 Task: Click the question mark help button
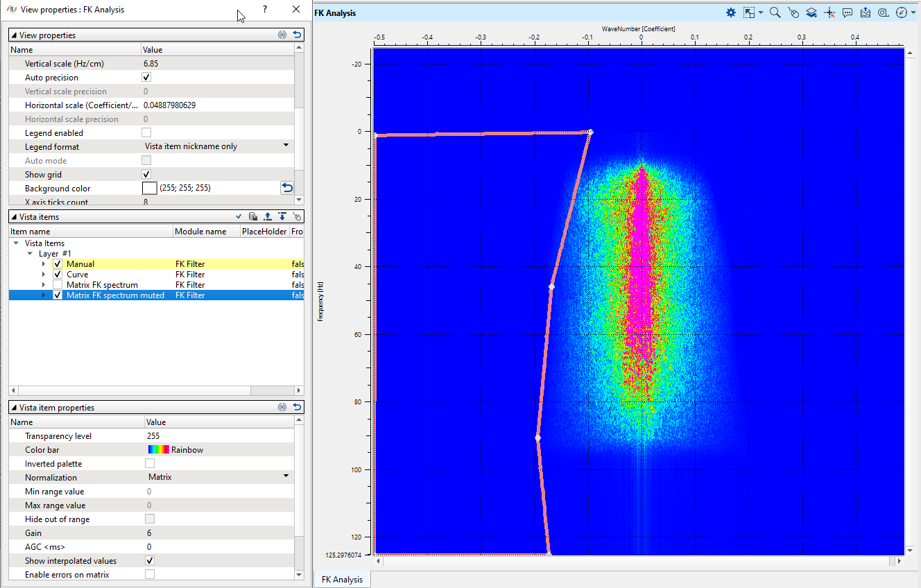coord(265,10)
